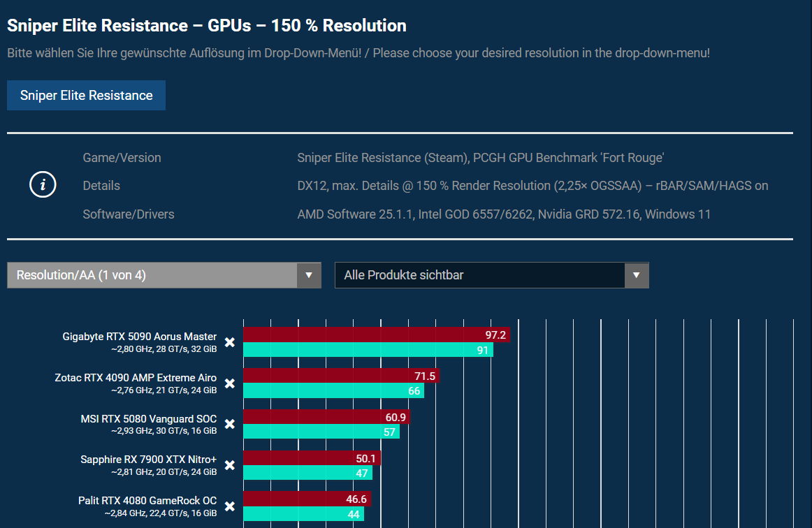
Task: Click the teal 66 bar for RTX 4090
Action: click(x=333, y=390)
